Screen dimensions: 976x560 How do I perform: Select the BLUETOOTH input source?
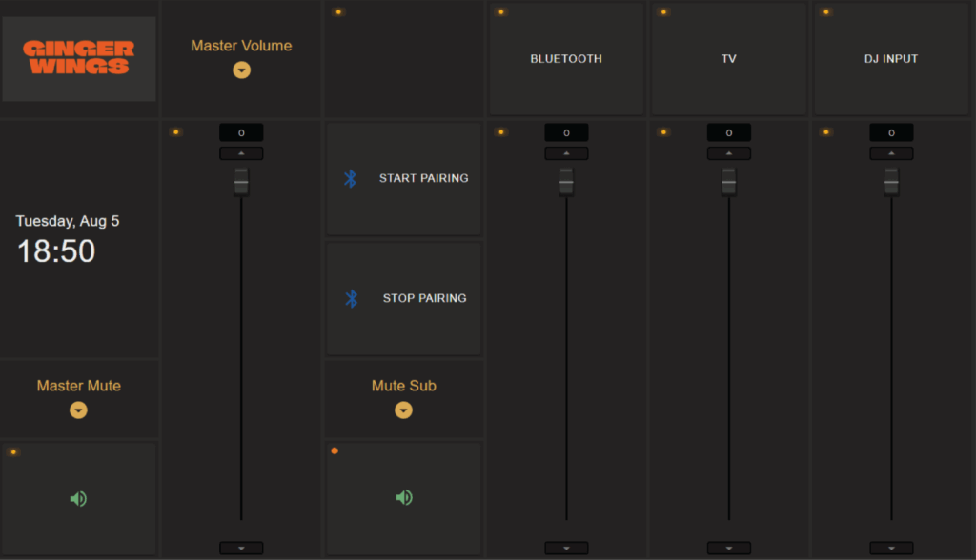(x=566, y=59)
